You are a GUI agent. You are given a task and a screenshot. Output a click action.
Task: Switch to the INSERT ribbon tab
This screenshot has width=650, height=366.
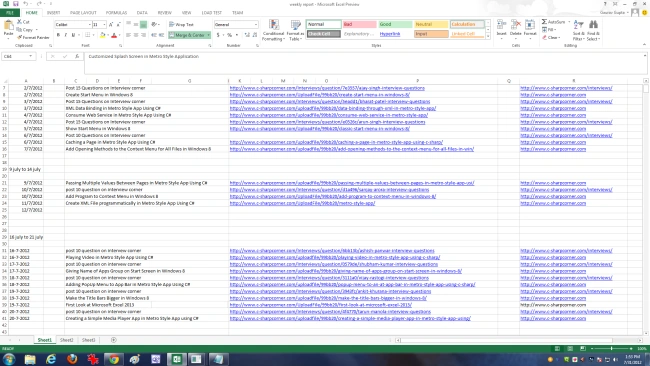53,13
